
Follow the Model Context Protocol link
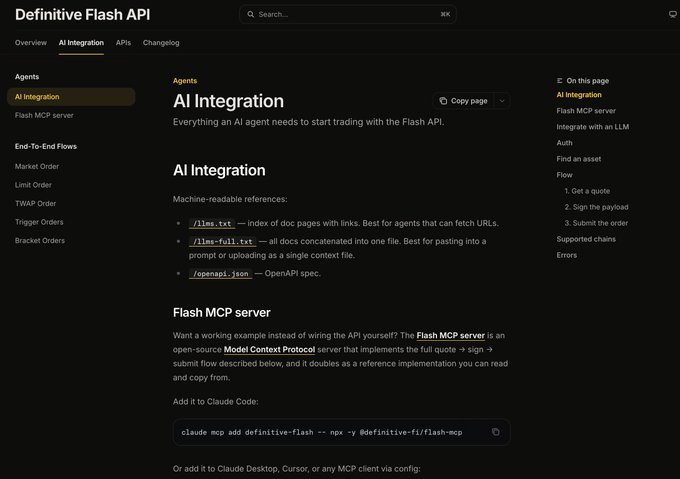click(269, 349)
